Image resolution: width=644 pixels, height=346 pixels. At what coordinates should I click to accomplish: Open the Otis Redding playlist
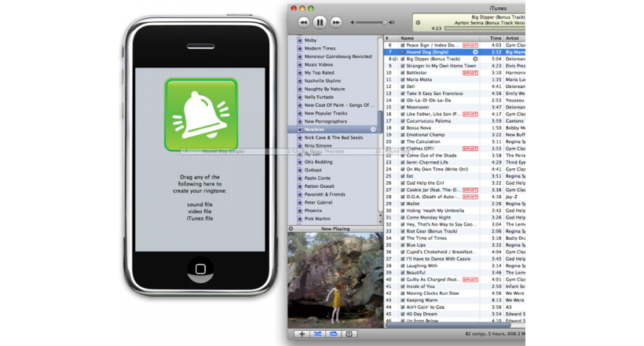pyautogui.click(x=318, y=162)
